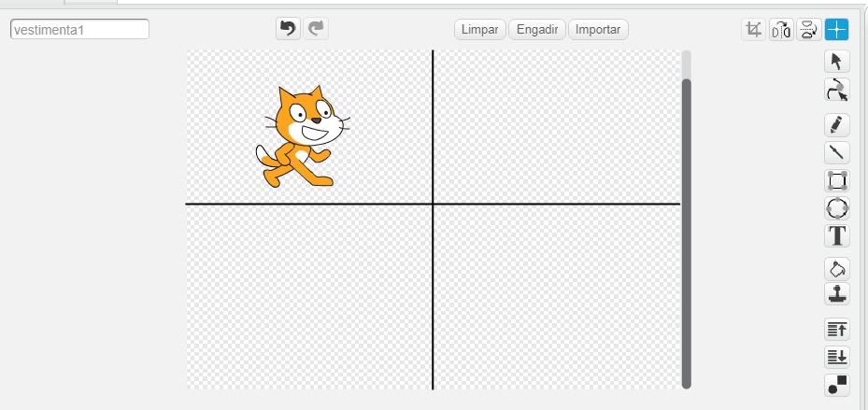The width and height of the screenshot is (868, 410).
Task: Choose the Rectangle tool
Action: (x=836, y=180)
